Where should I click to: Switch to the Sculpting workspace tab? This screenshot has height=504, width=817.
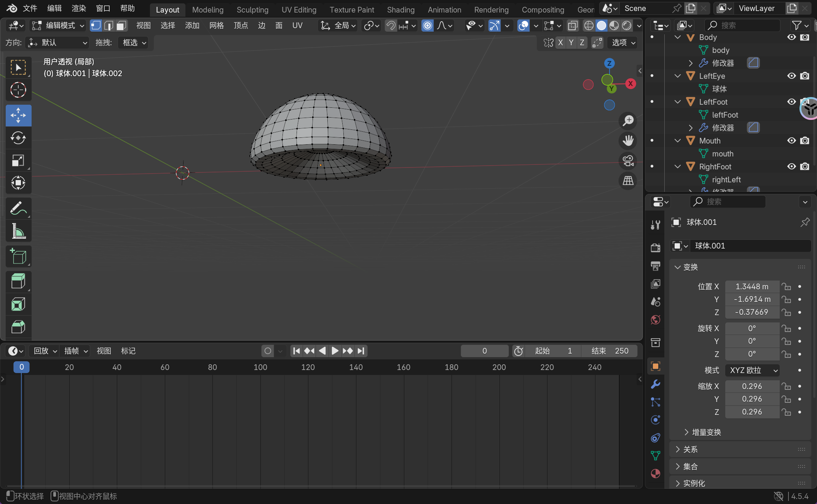click(252, 10)
